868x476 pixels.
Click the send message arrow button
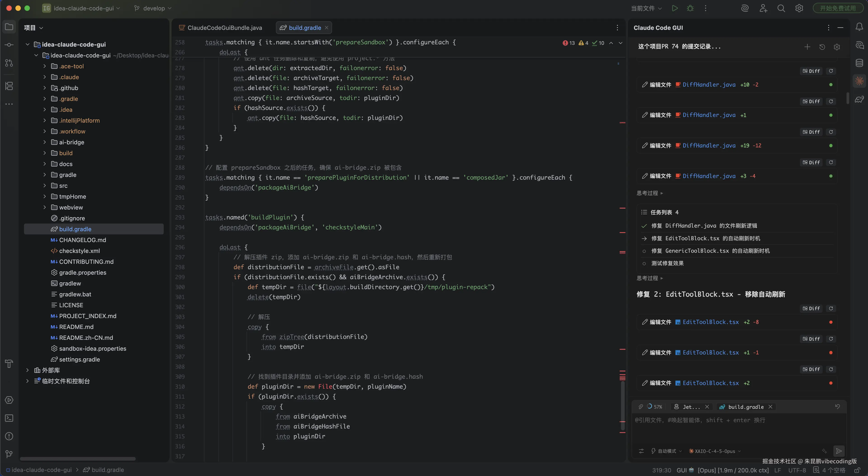(839, 451)
